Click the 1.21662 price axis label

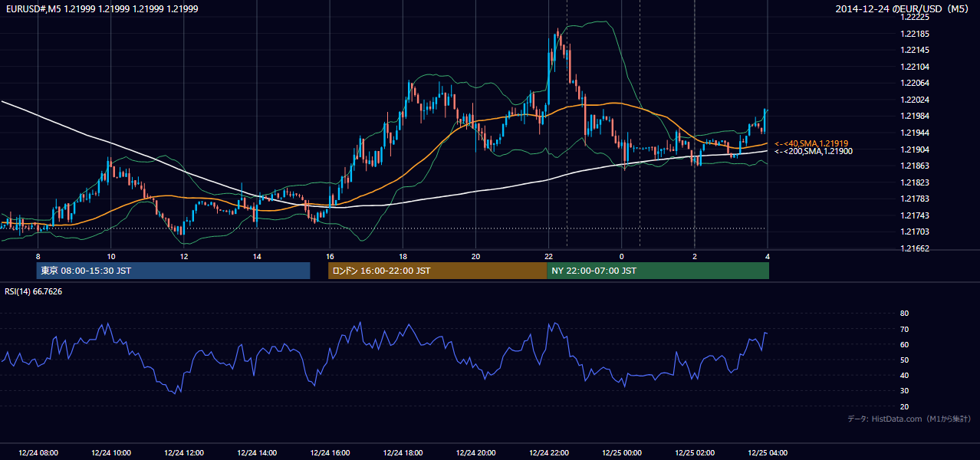tap(913, 248)
